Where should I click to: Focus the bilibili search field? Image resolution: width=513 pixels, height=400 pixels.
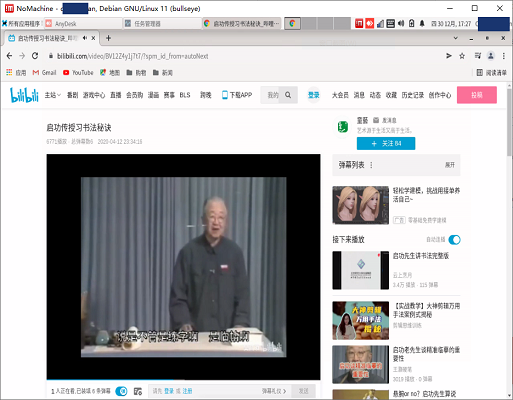pyautogui.click(x=273, y=95)
